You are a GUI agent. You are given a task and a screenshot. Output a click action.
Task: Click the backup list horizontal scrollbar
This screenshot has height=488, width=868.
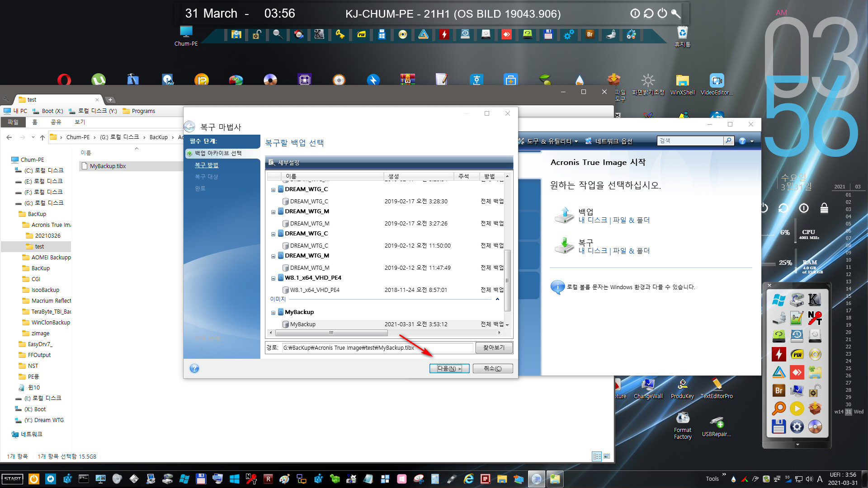331,333
